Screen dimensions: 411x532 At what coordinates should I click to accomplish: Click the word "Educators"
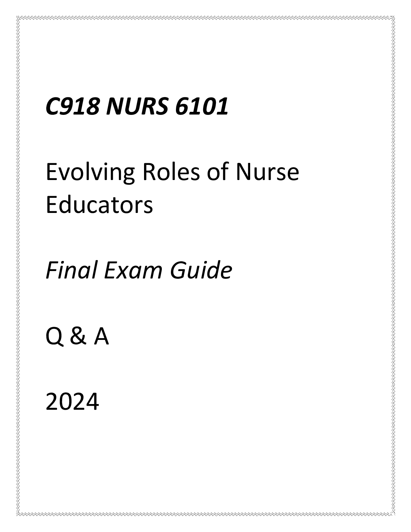coord(99,205)
